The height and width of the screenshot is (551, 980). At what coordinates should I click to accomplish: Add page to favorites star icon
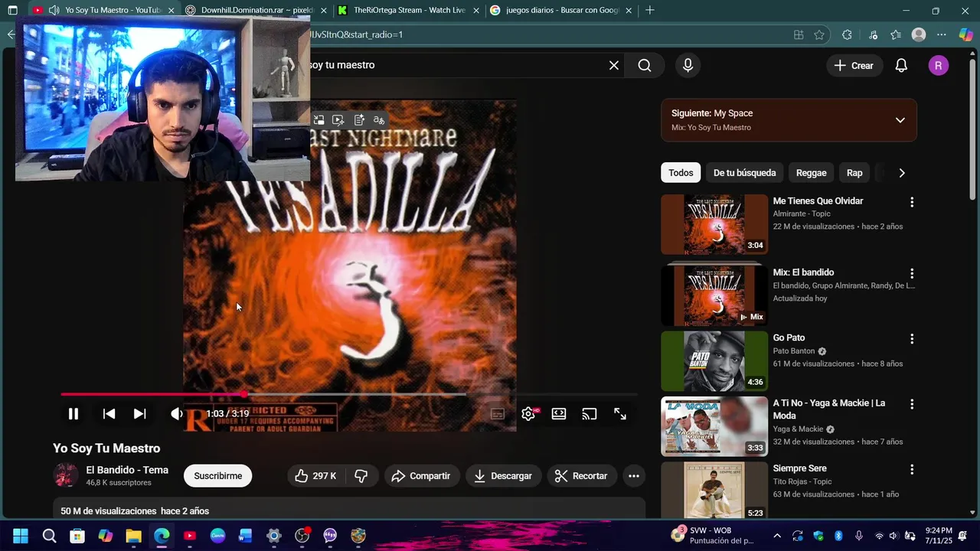[x=819, y=34]
